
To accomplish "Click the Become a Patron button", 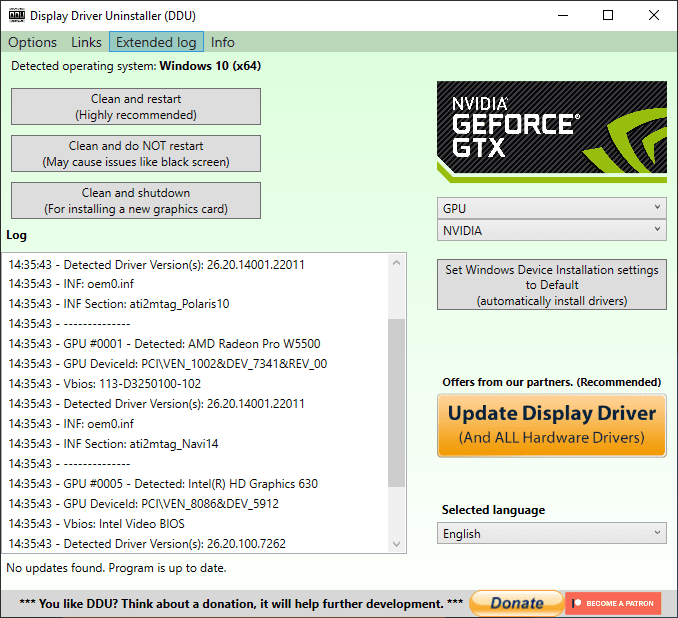I will pyautogui.click(x=613, y=603).
